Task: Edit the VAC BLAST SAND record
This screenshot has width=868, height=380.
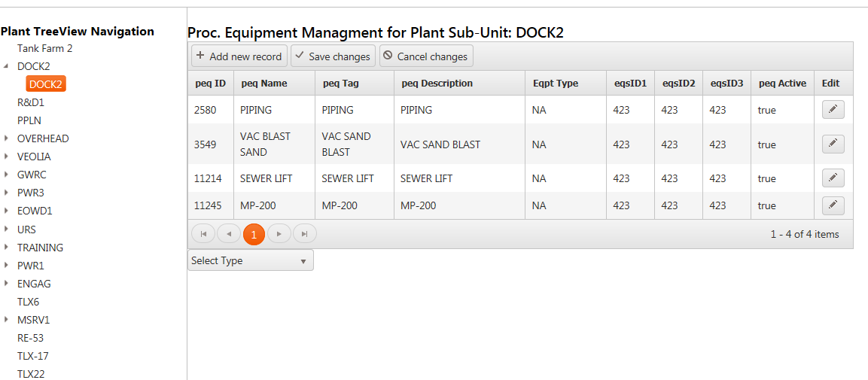Action: (833, 144)
